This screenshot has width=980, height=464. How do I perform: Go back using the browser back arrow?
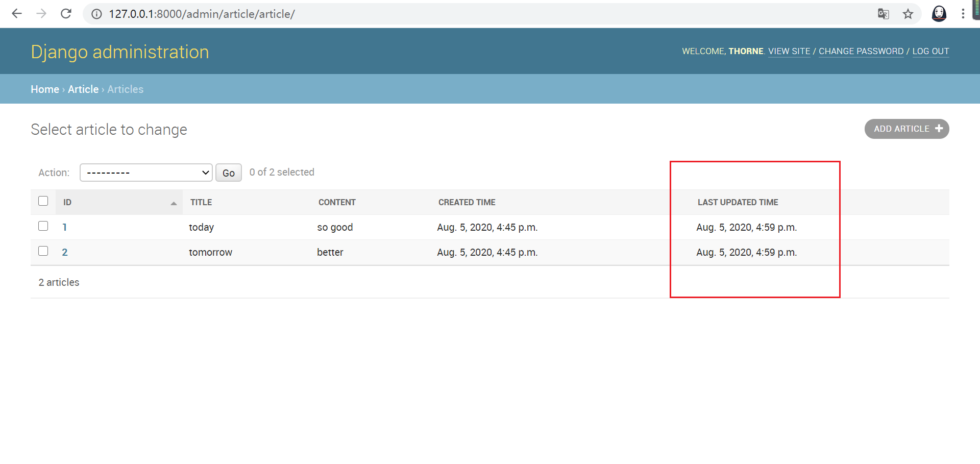coord(17,14)
